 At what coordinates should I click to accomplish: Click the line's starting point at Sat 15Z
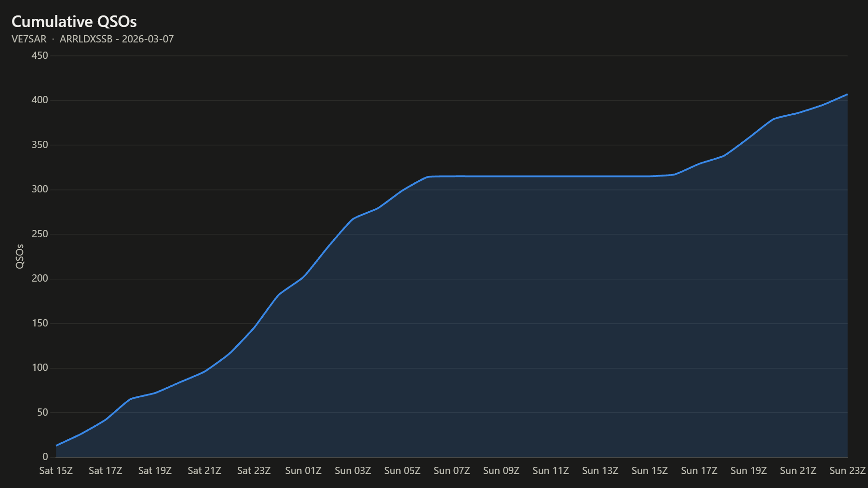tap(56, 446)
